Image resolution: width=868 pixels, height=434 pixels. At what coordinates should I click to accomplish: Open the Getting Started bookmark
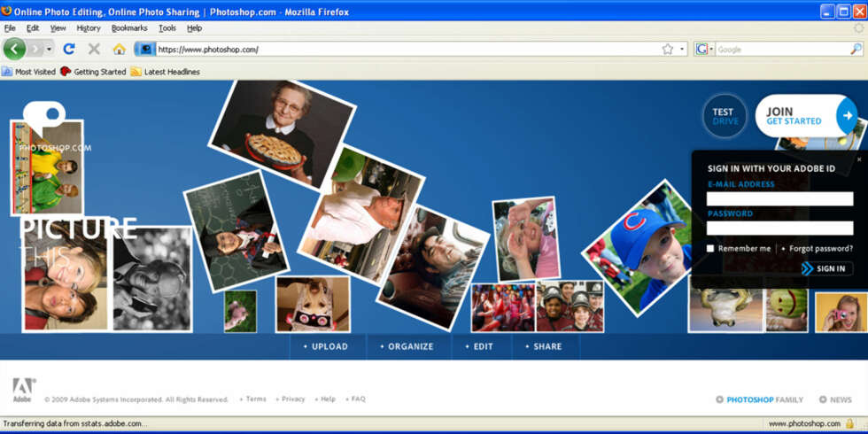[93, 72]
